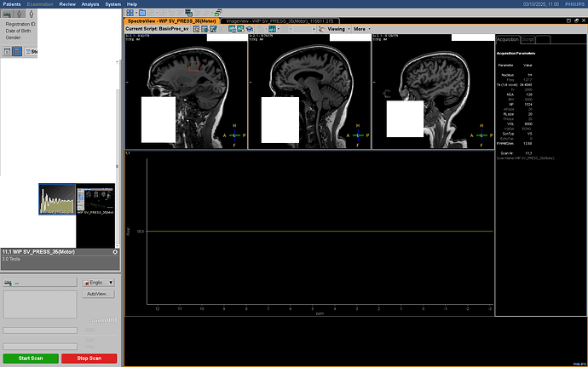Click the stacked windows icon in top toolbar
The image size is (588, 367).
[x=218, y=13]
